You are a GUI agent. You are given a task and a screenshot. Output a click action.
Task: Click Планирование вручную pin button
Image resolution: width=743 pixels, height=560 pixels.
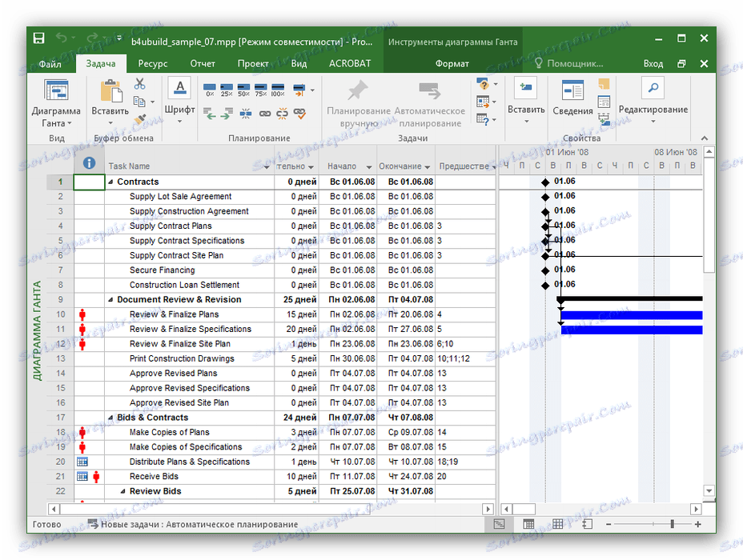(359, 104)
